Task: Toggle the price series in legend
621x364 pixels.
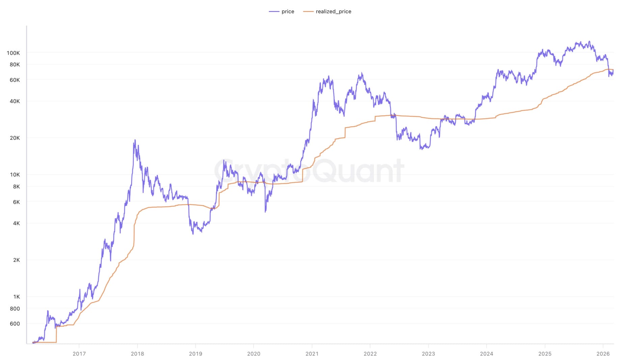Action: pyautogui.click(x=288, y=11)
